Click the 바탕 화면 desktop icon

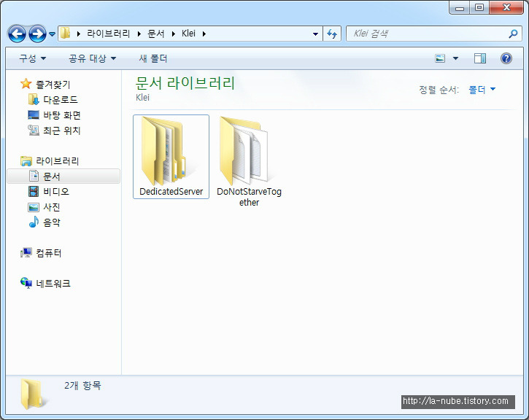coord(34,115)
